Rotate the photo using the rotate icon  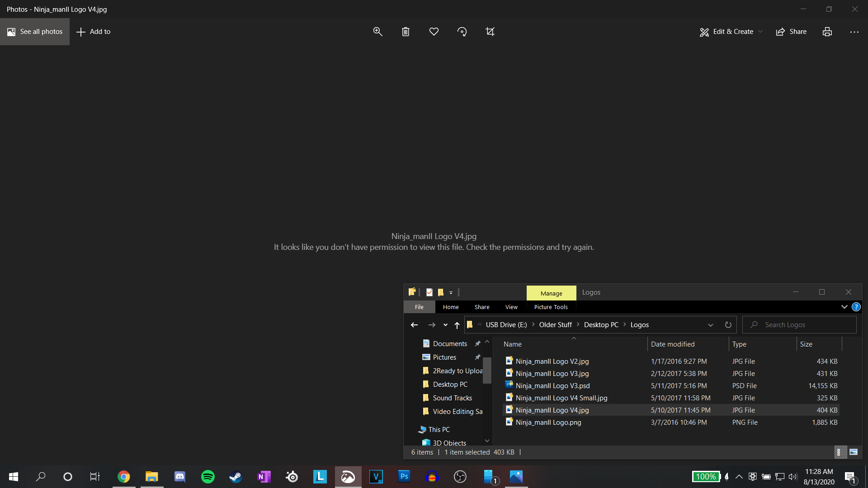click(x=462, y=32)
